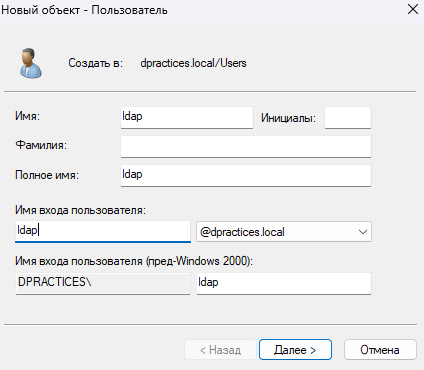424x370 pixels.
Task: Open the @dpractices.local domain suffix dropdown
Action: [284, 232]
